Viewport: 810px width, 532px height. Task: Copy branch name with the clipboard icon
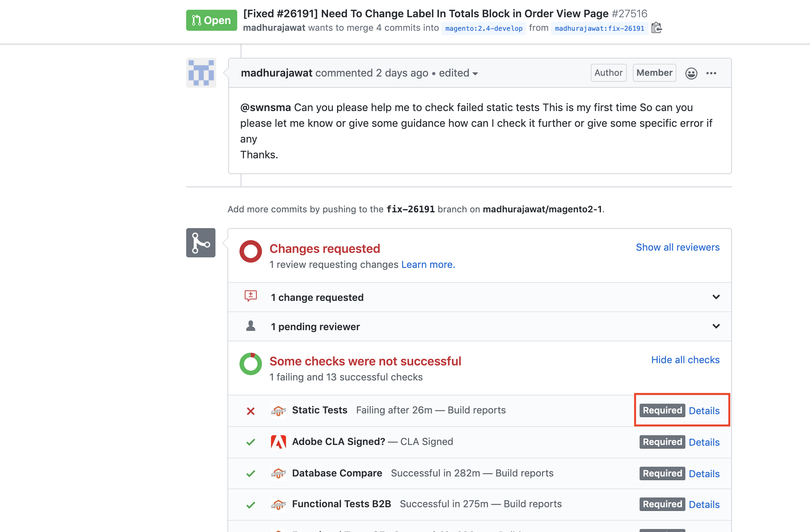point(656,28)
